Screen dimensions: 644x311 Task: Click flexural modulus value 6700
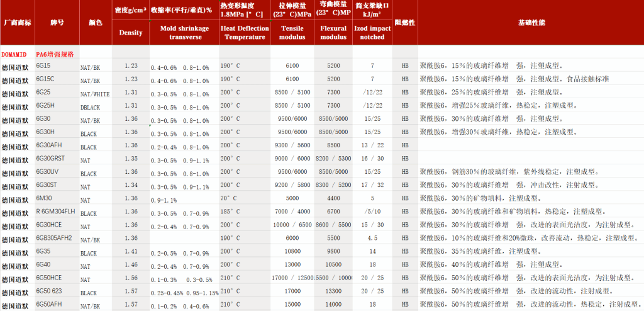[333, 212]
